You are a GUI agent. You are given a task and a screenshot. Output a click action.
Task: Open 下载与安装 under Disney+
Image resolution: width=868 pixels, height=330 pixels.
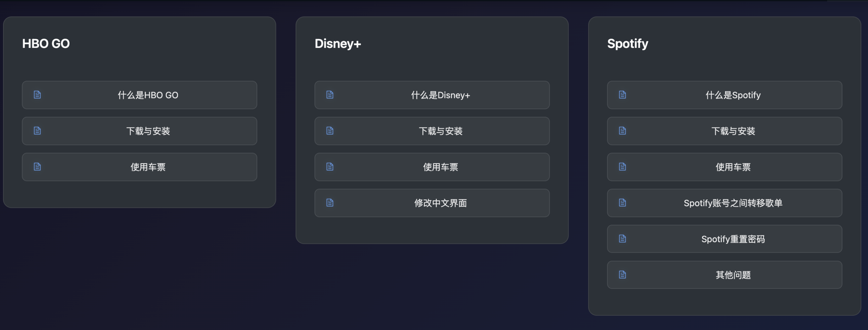(440, 131)
